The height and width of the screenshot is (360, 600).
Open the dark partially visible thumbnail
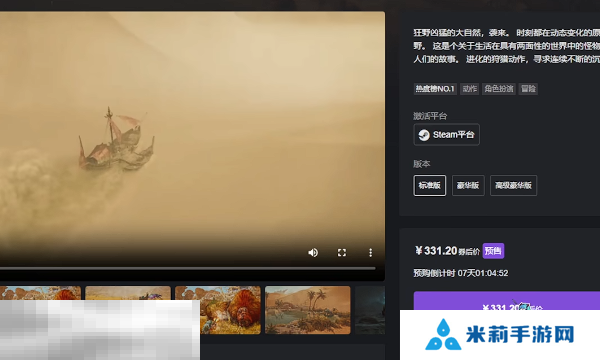(x=370, y=310)
